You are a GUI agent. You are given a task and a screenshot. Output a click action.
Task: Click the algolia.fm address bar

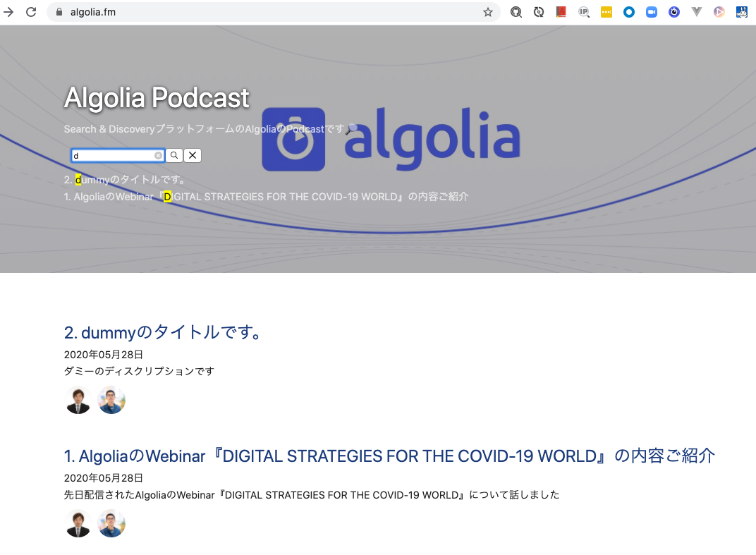(274, 12)
